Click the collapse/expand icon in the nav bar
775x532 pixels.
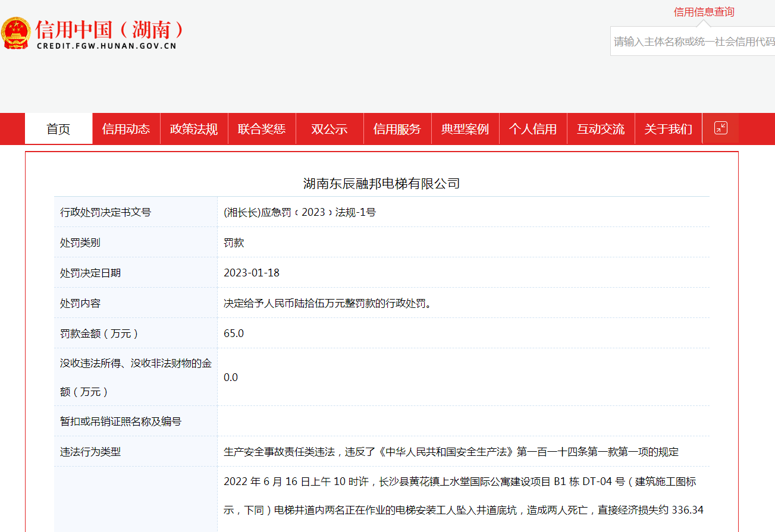(720, 128)
